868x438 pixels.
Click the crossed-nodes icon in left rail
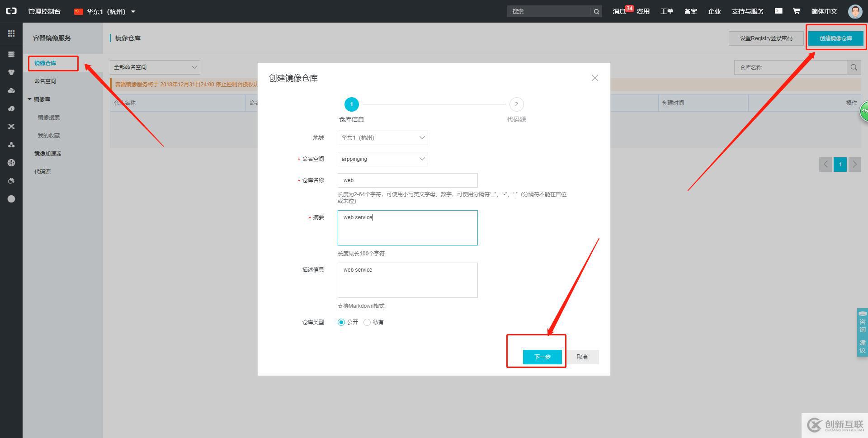pos(11,127)
